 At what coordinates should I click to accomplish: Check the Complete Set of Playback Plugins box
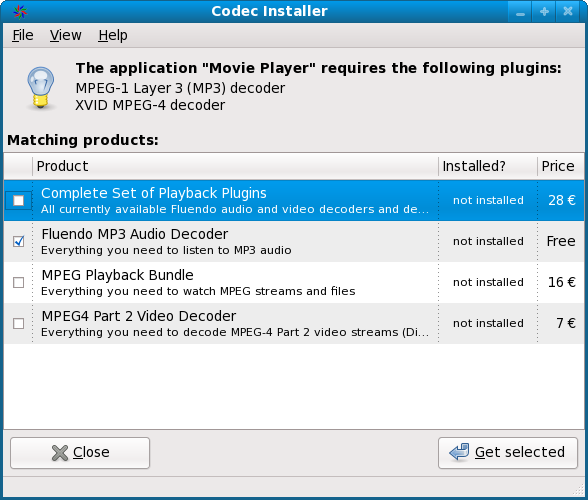point(18,200)
